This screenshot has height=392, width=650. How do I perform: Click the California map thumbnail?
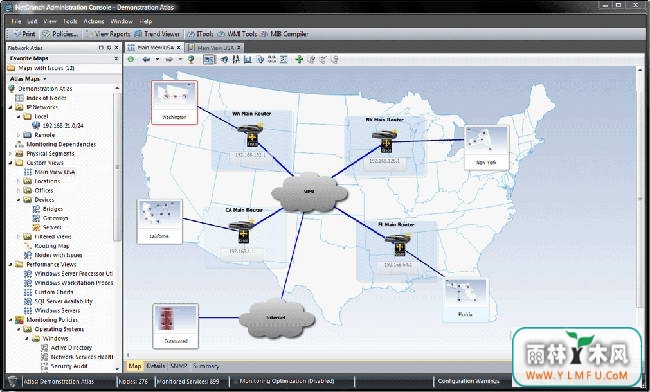pyautogui.click(x=159, y=222)
